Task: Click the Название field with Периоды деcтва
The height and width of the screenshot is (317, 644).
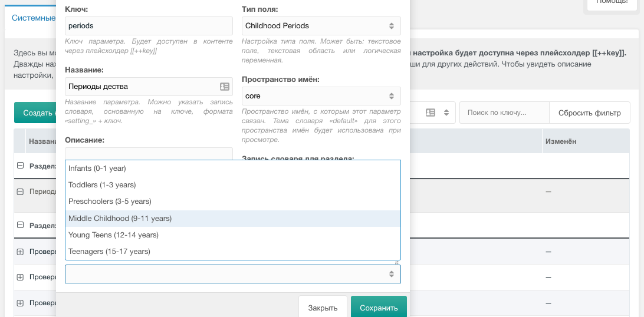Action: 149,87
